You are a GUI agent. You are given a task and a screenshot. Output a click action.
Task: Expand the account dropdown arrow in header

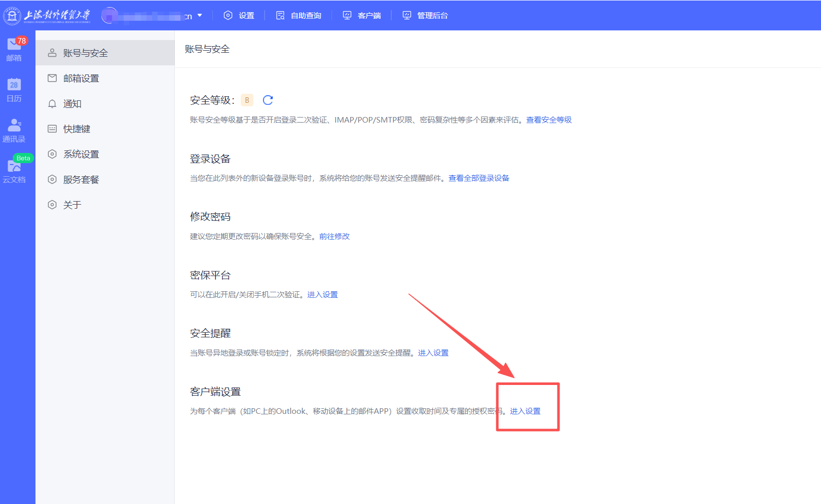(200, 16)
